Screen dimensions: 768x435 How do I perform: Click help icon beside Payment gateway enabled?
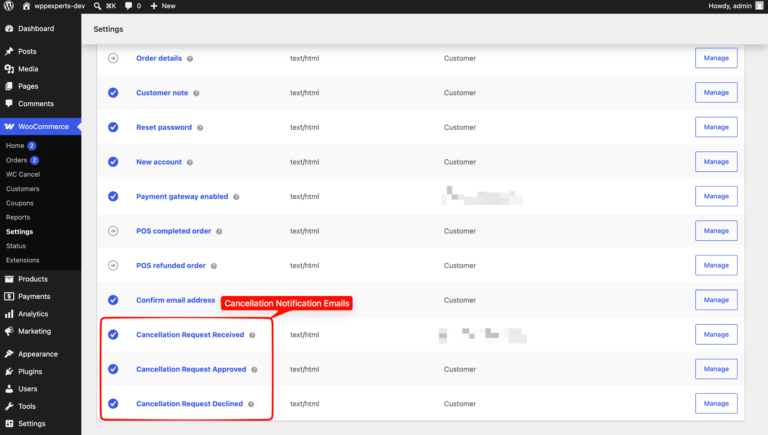tap(236, 197)
